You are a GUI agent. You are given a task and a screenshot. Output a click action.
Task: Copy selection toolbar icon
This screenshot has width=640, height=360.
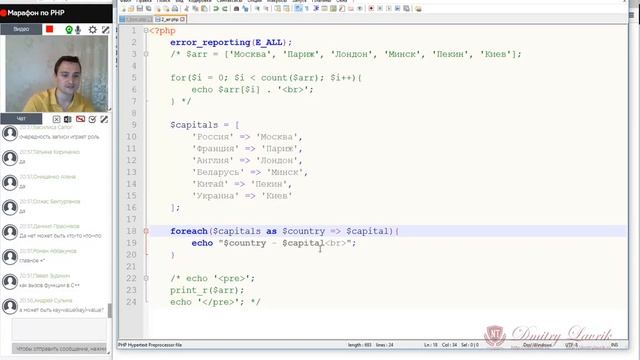coord(196,8)
